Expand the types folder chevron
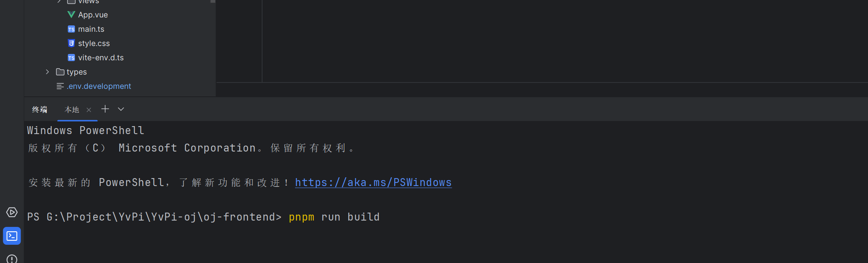Viewport: 868px width, 263px height. (48, 72)
